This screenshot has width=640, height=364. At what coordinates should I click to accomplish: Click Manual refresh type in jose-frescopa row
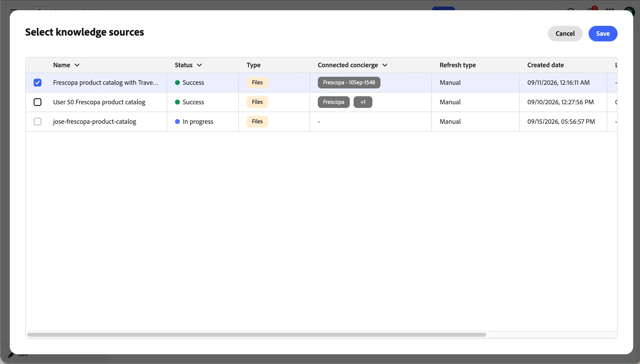coord(450,122)
